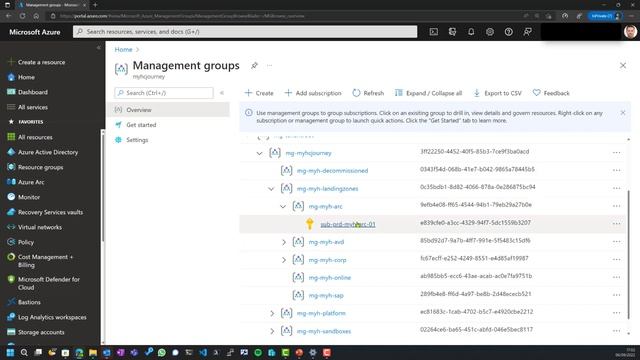Dismiss the information banner

click(623, 113)
